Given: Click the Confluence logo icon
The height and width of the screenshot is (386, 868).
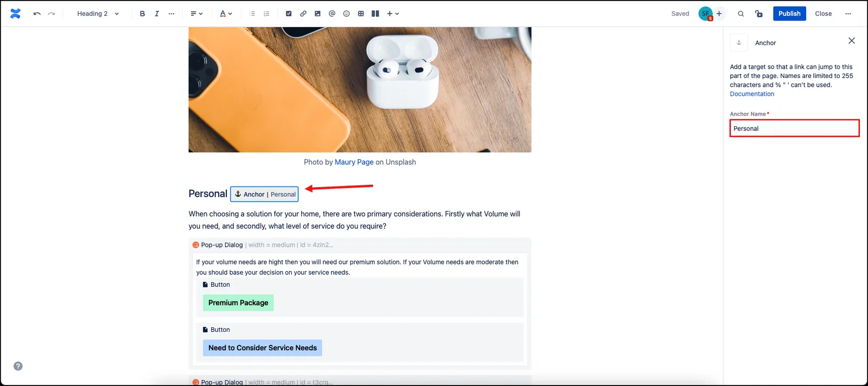Looking at the screenshot, I should (x=15, y=14).
